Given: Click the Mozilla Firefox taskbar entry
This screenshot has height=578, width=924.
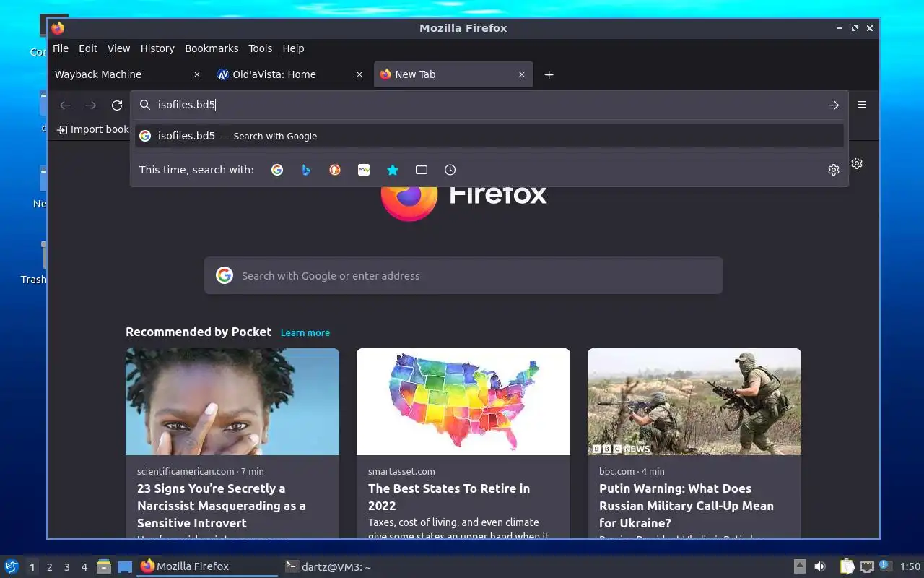Looking at the screenshot, I should [207, 566].
